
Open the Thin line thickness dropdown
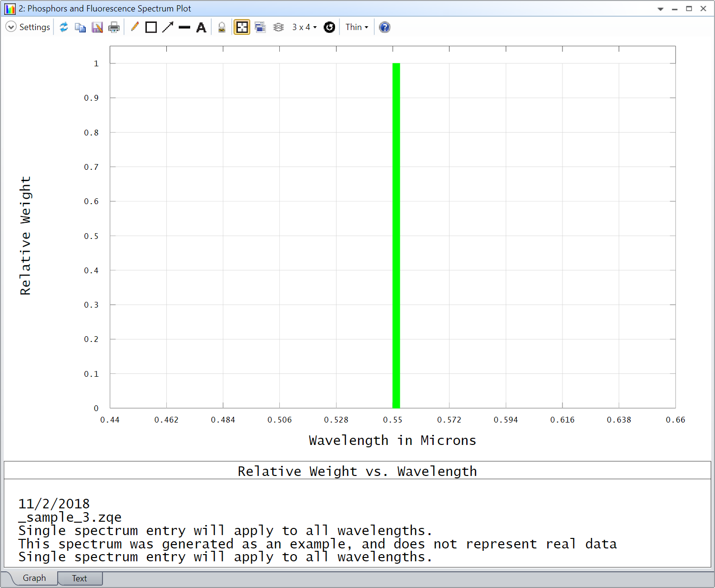click(357, 27)
